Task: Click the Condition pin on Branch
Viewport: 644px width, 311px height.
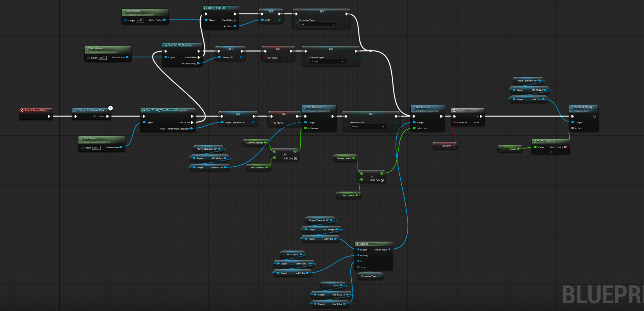Action: 455,123
